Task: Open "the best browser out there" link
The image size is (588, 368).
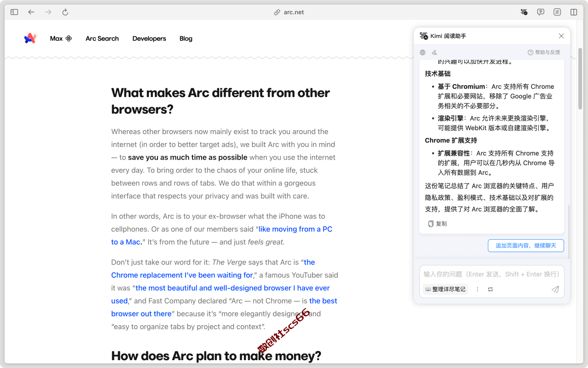Action: click(224, 307)
